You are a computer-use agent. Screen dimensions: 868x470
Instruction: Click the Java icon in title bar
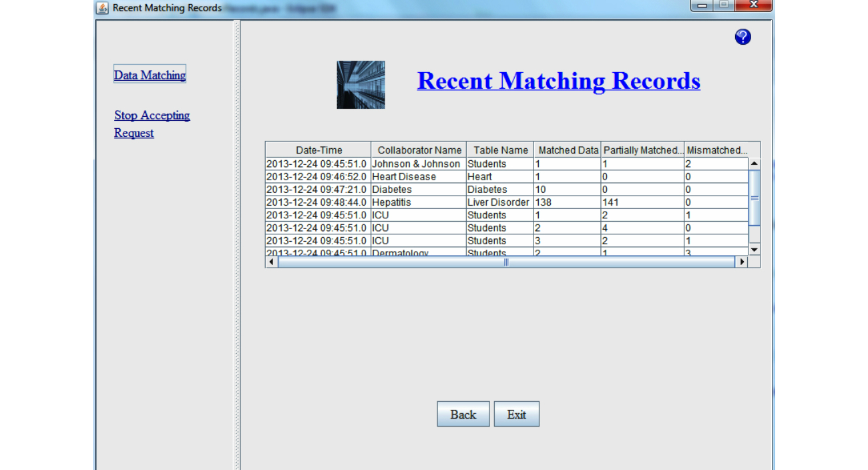102,8
